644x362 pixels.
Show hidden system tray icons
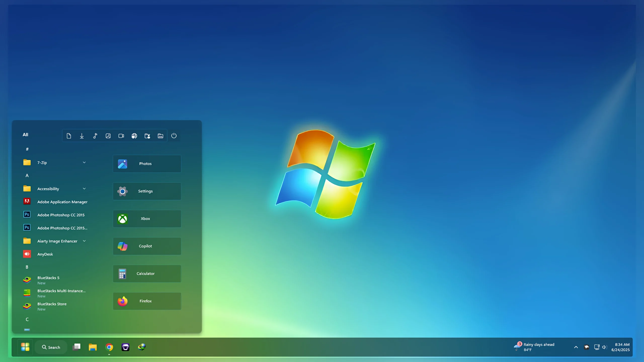pyautogui.click(x=576, y=347)
